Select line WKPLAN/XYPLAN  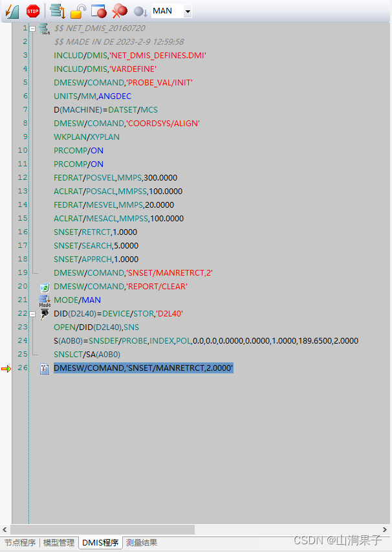[87, 137]
